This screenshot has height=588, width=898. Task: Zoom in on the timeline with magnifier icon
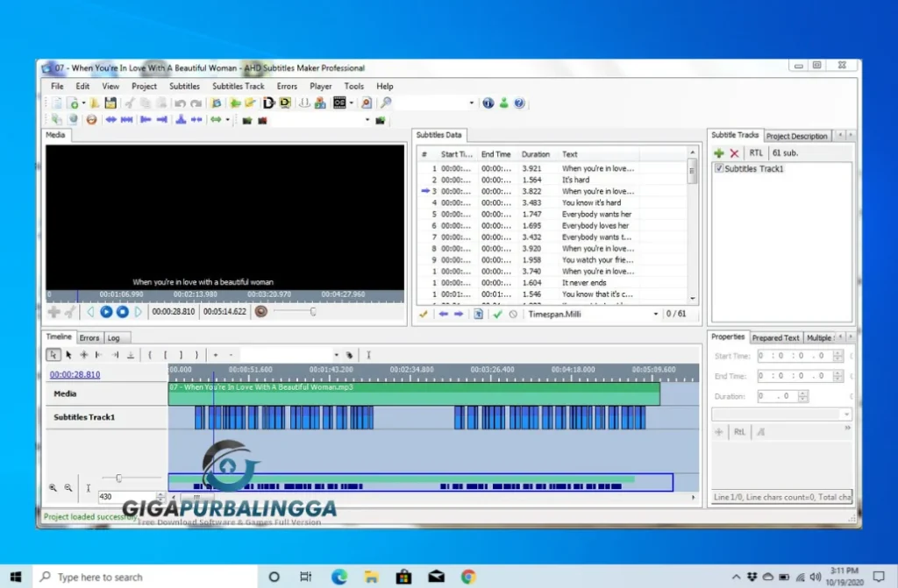coord(54,487)
